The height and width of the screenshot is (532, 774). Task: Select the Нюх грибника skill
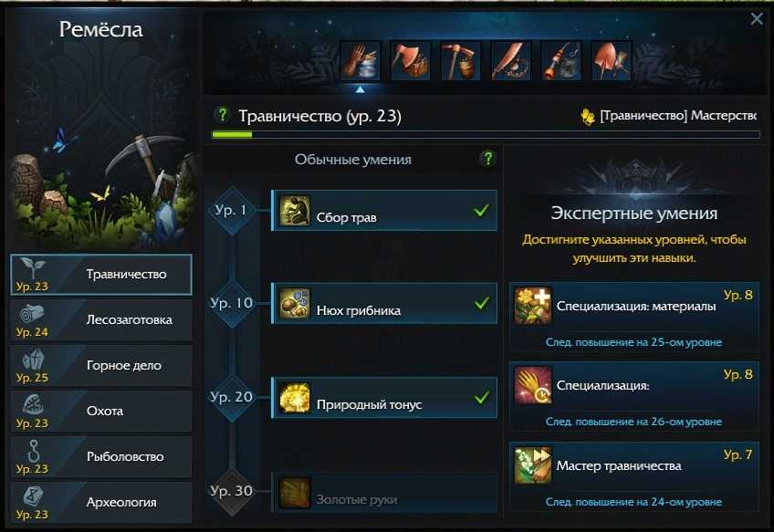(384, 304)
